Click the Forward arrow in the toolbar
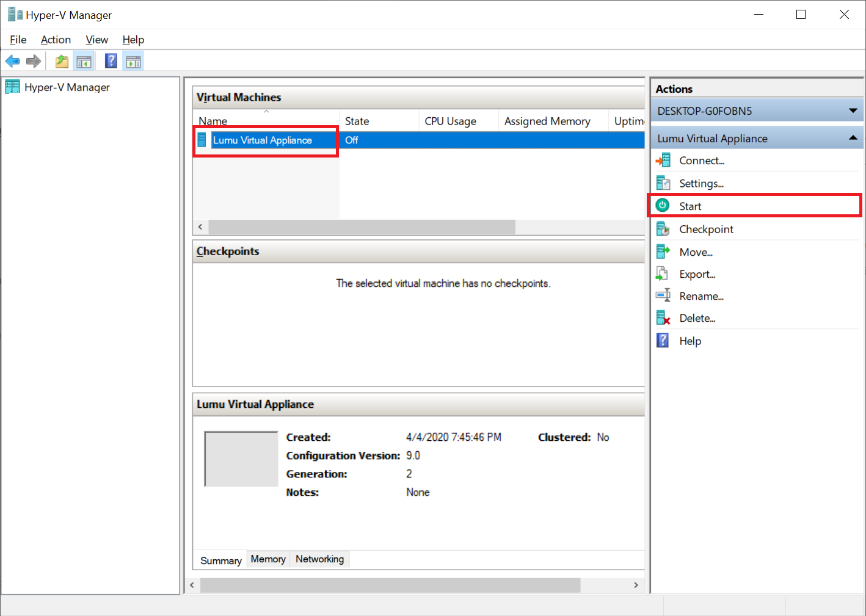Image resolution: width=866 pixels, height=616 pixels. pos(34,61)
